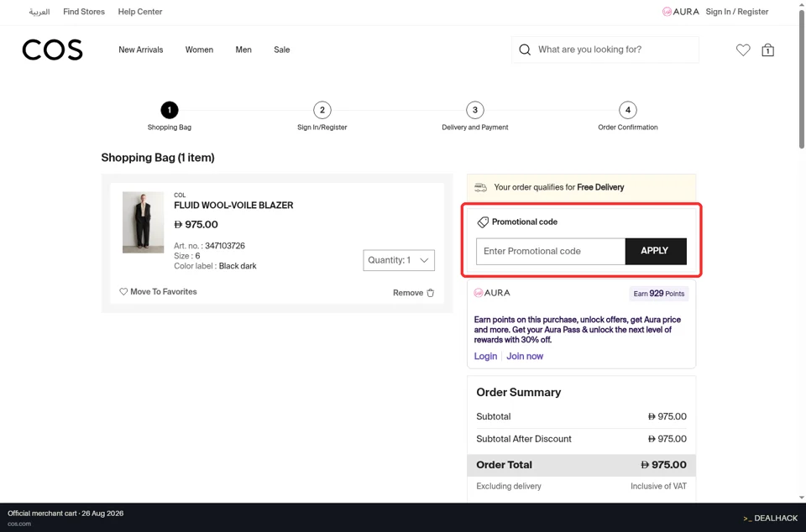The height and width of the screenshot is (532, 806).
Task: Click the Inclusive of VAT text
Action: point(658,487)
